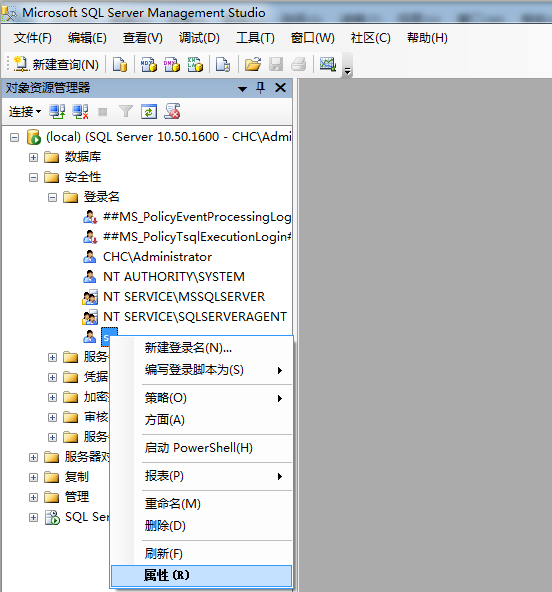Click the 数据库 folder label
The height and width of the screenshot is (592, 552).
click(83, 157)
